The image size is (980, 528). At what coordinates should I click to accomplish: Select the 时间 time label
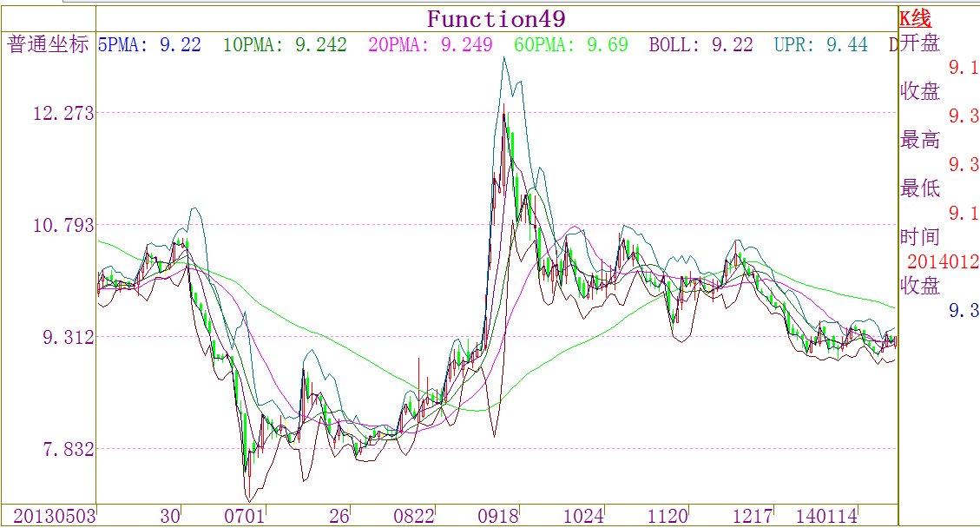(920, 237)
